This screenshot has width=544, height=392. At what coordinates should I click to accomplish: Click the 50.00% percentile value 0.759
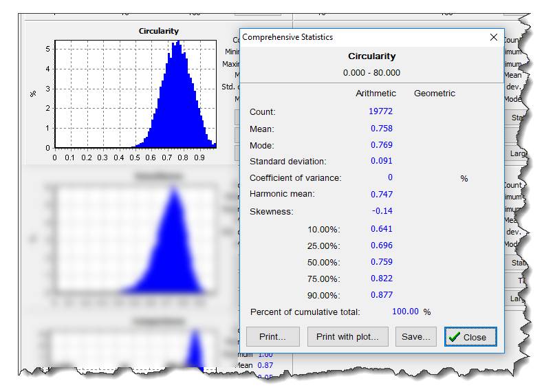tap(382, 261)
